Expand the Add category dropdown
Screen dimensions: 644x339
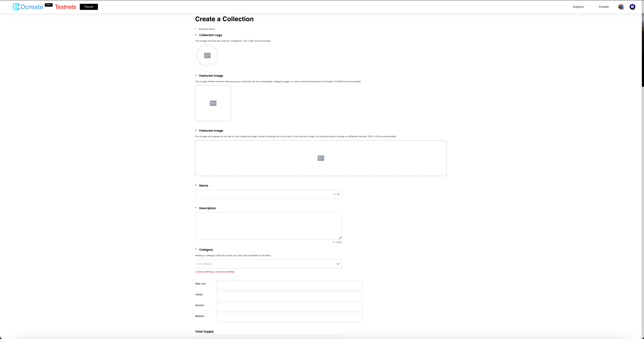(265, 264)
